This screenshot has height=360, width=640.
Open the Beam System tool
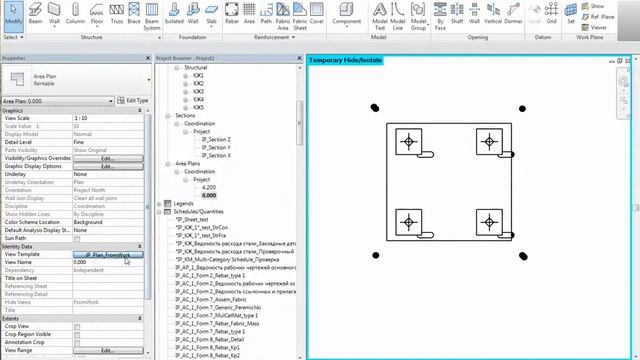click(152, 17)
